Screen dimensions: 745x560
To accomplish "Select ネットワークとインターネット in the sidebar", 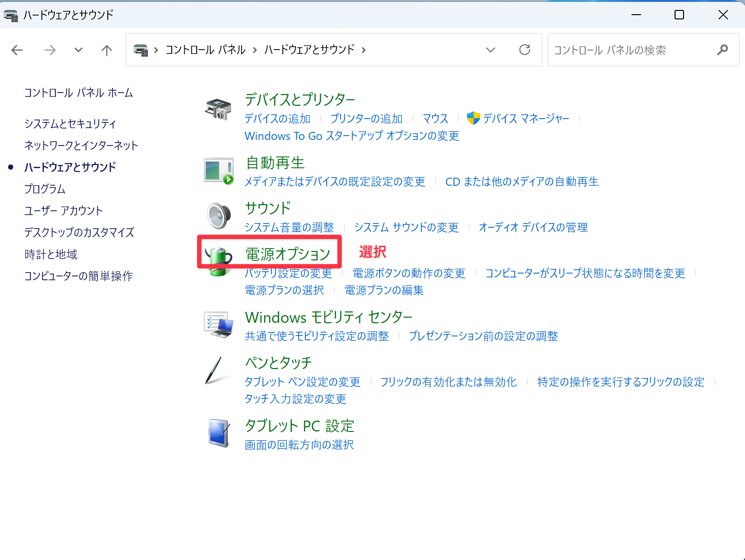I will (x=81, y=146).
